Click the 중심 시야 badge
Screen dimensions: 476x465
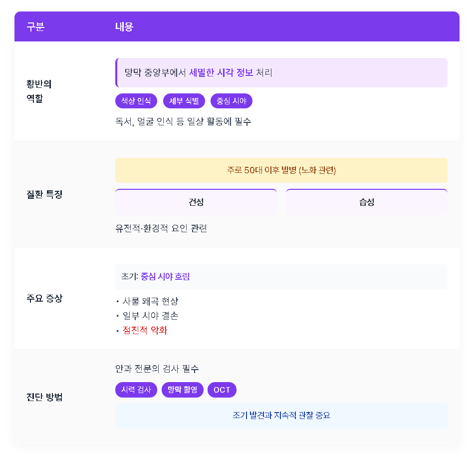coord(232,101)
